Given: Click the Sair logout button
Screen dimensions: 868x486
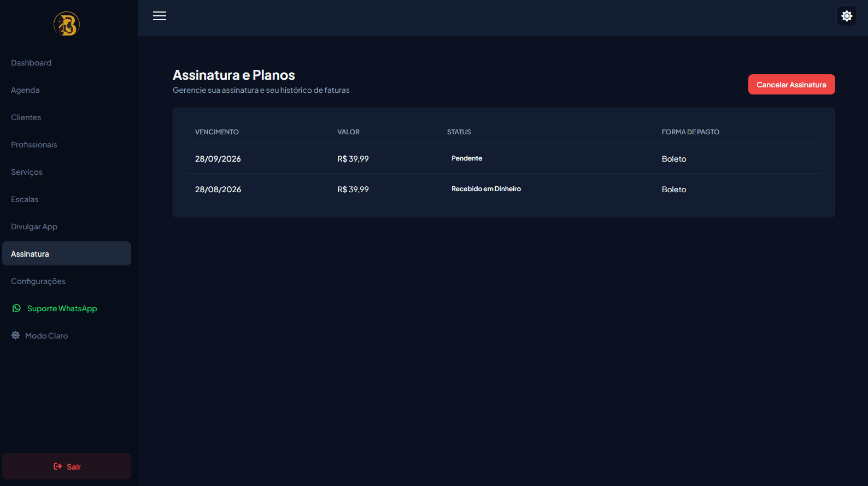Looking at the screenshot, I should (x=67, y=466).
